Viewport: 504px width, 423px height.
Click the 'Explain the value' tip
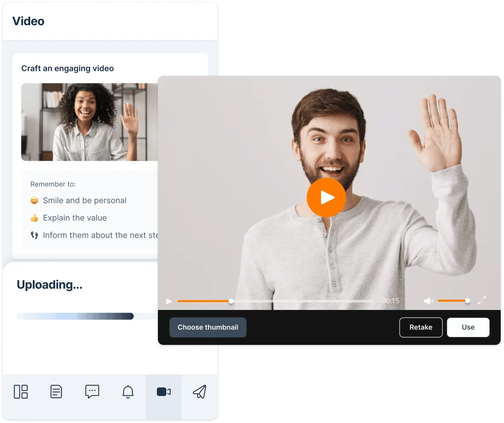click(x=75, y=218)
